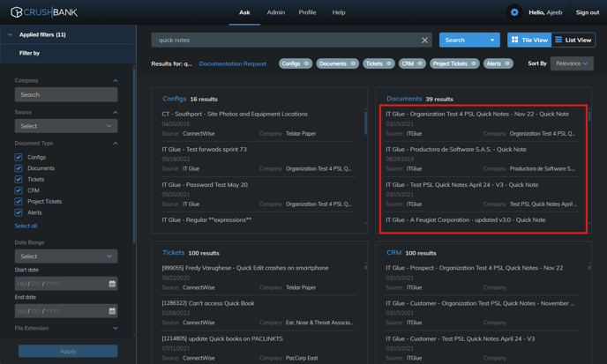Uncheck the CRM checkbox in filters
This screenshot has height=364, width=607.
pos(19,190)
